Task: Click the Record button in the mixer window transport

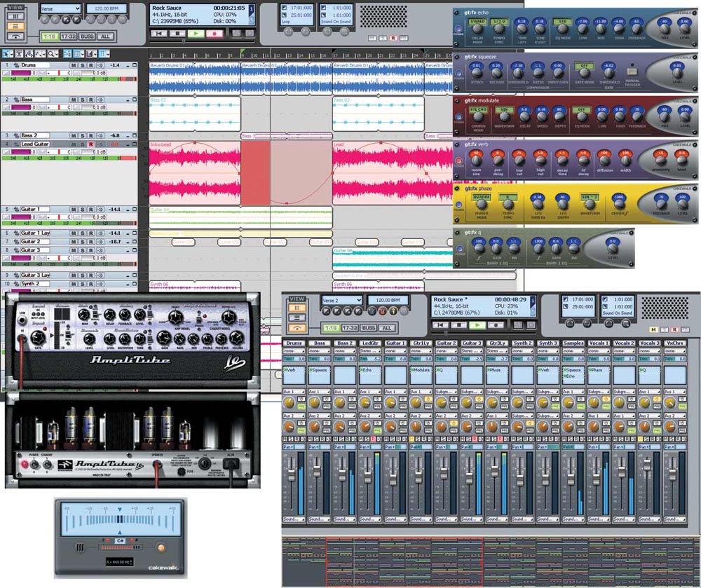Action: [496, 324]
